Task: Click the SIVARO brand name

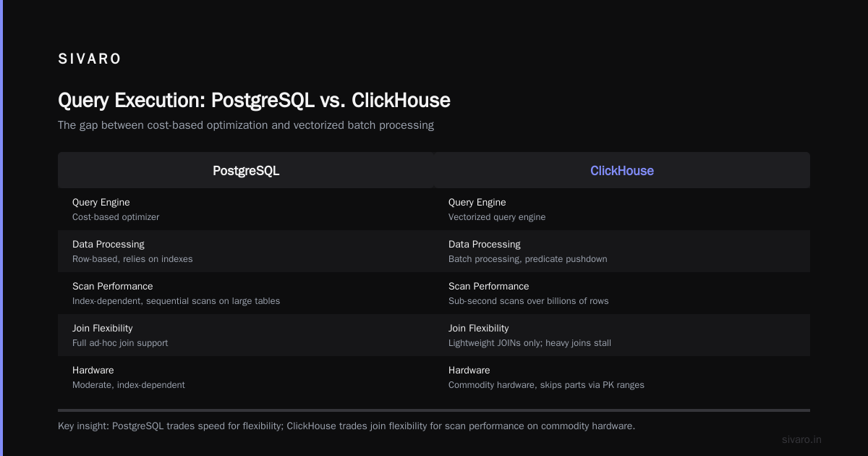Action: [x=90, y=59]
